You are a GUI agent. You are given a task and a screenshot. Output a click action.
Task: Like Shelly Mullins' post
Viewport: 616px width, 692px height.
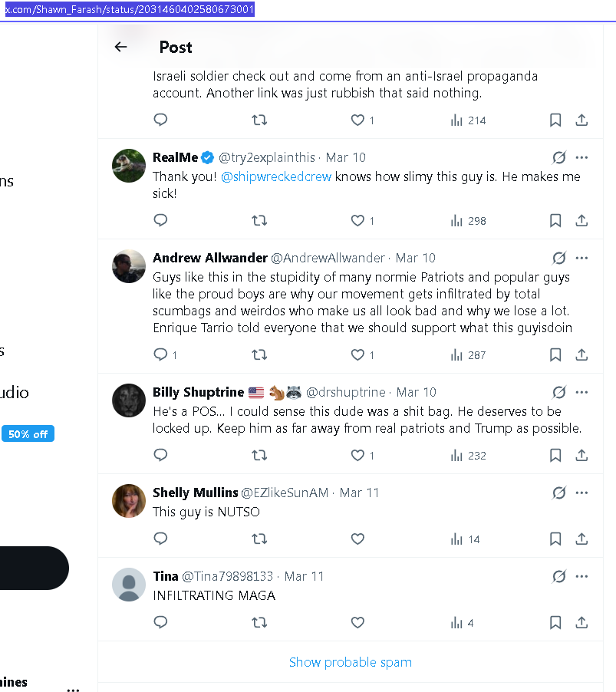[x=357, y=539]
